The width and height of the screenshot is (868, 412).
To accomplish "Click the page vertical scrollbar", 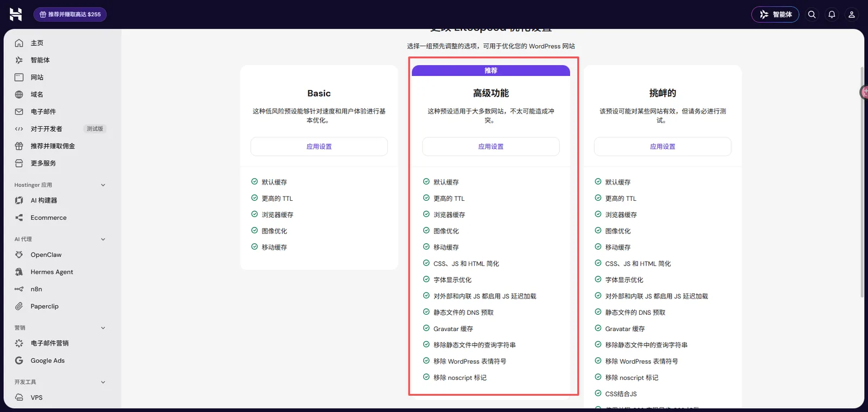I will (x=862, y=182).
